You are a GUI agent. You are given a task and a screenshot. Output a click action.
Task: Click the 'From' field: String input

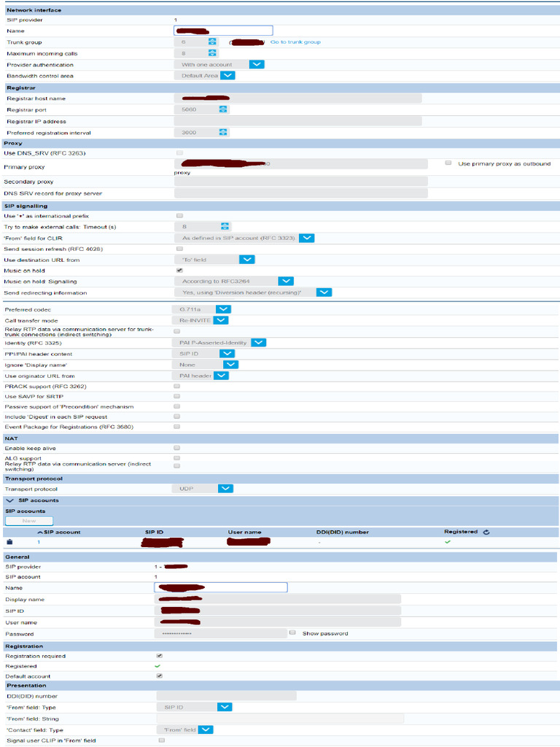click(280, 719)
